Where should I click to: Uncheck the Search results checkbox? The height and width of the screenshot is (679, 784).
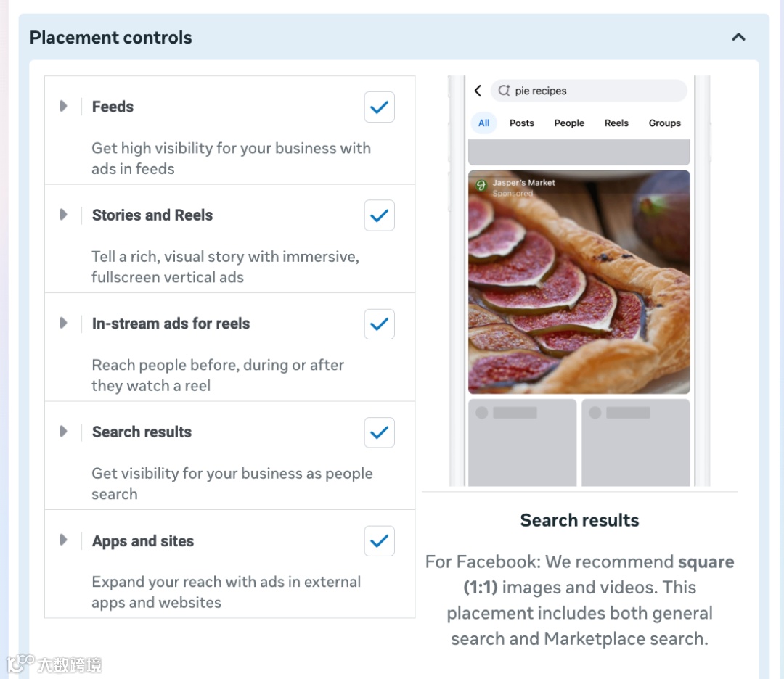pyautogui.click(x=379, y=432)
